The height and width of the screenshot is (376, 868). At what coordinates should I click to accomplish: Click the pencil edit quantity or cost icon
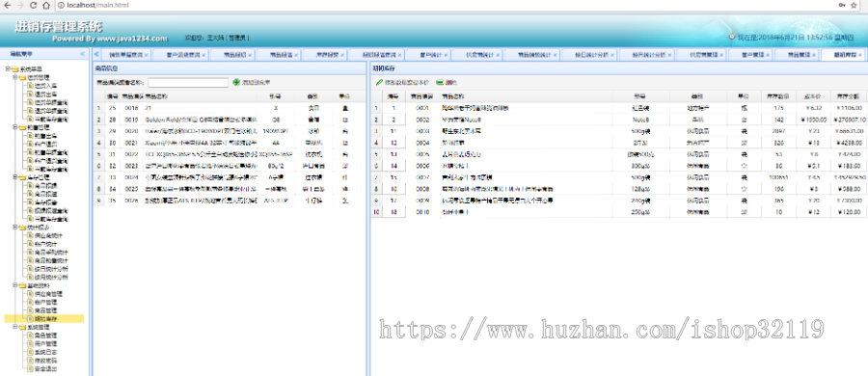(379, 82)
